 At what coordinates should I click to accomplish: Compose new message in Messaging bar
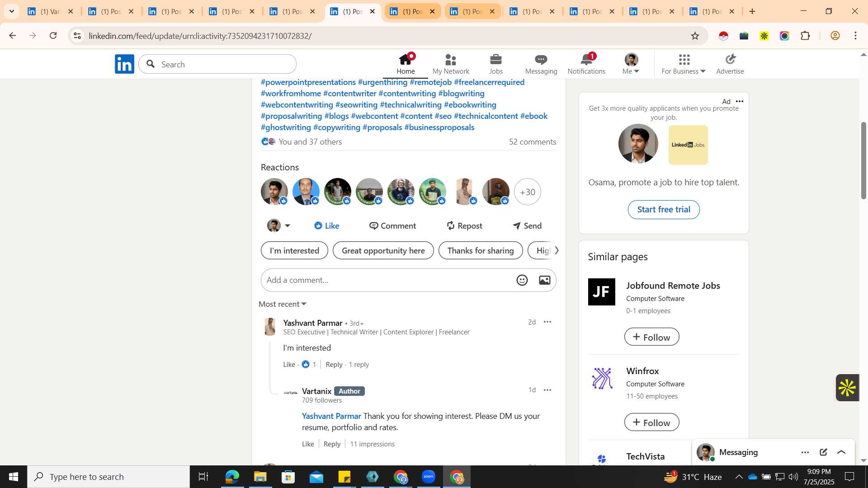[x=823, y=452]
